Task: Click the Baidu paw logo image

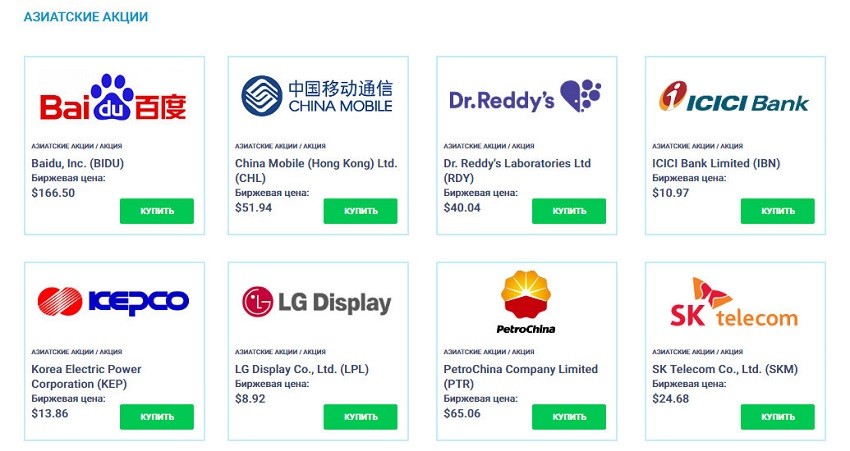Action: pos(113,97)
